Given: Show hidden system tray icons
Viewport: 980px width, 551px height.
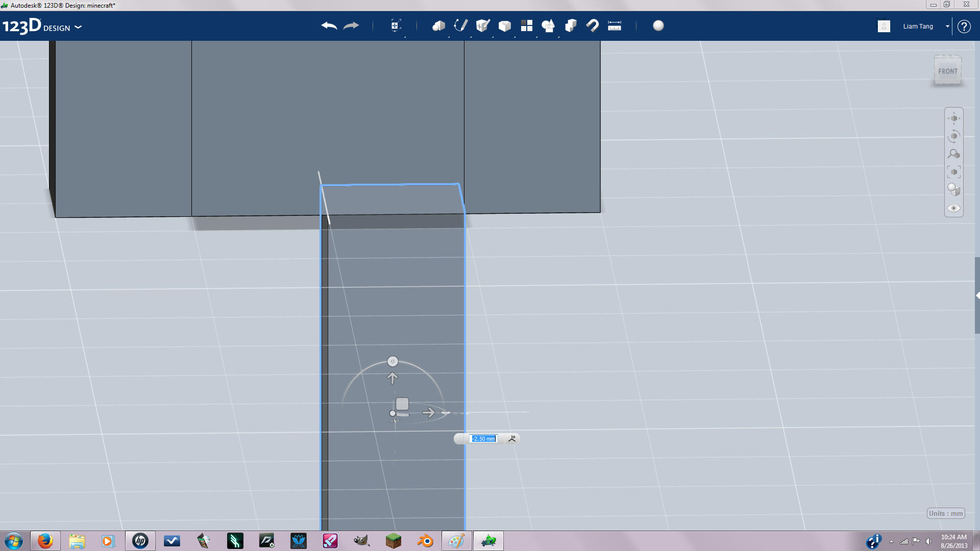Looking at the screenshot, I should click(891, 541).
